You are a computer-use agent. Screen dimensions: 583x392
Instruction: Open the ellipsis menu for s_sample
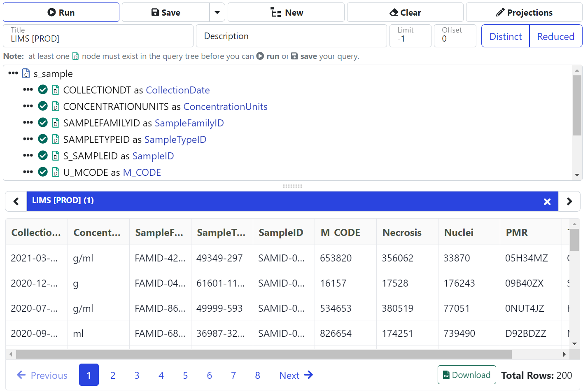(x=13, y=73)
